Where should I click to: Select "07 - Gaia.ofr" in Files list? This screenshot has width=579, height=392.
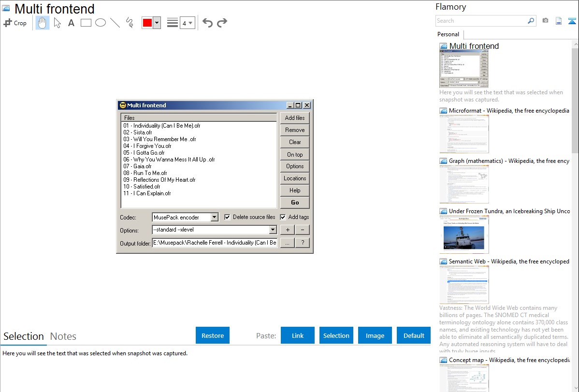coord(137,166)
